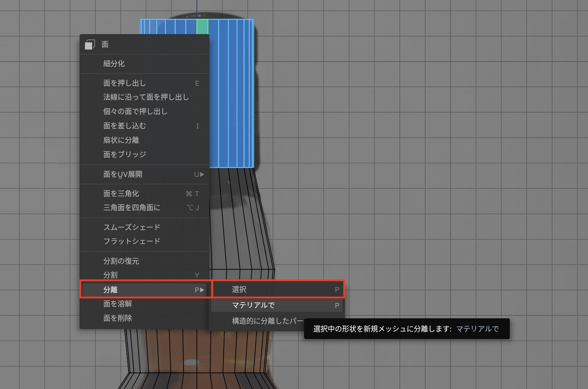Choose 面を三角化 menu item
Image resolution: width=588 pixels, height=389 pixels.
coord(121,194)
